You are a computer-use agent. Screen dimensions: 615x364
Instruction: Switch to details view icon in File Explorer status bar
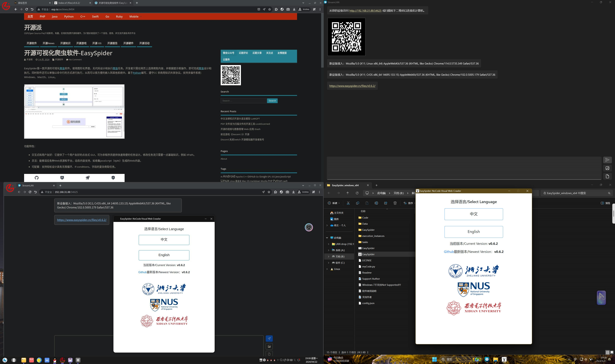(x=608, y=353)
